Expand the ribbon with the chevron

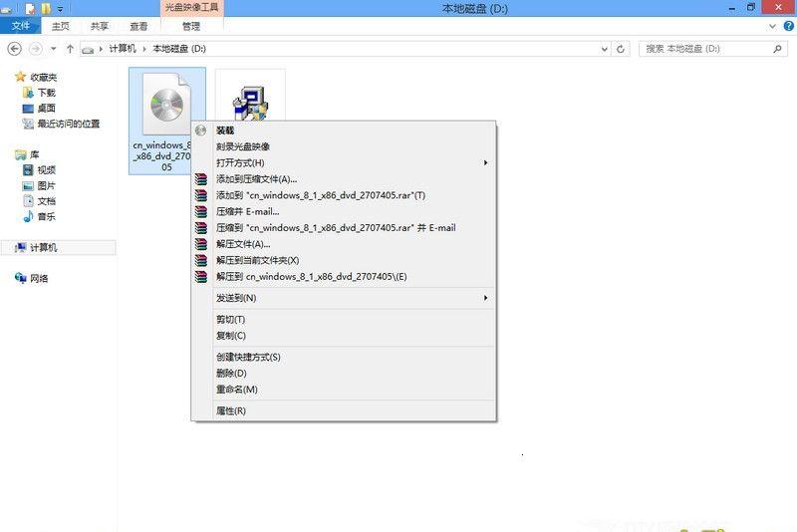(x=773, y=26)
